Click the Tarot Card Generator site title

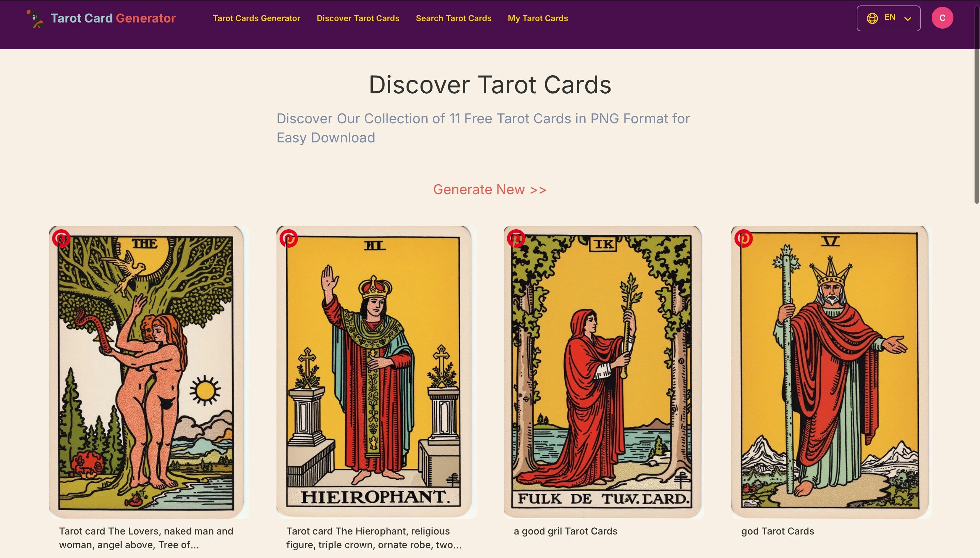[x=113, y=18]
